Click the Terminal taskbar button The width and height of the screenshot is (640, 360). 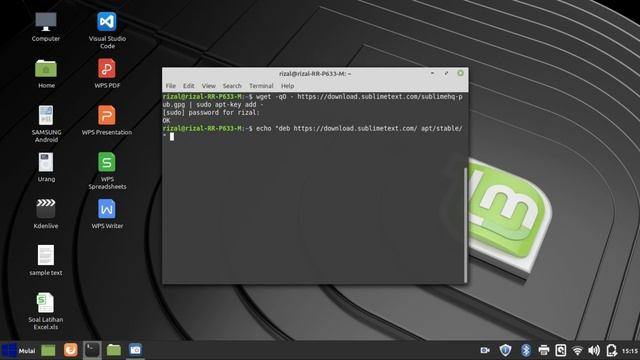[92, 350]
